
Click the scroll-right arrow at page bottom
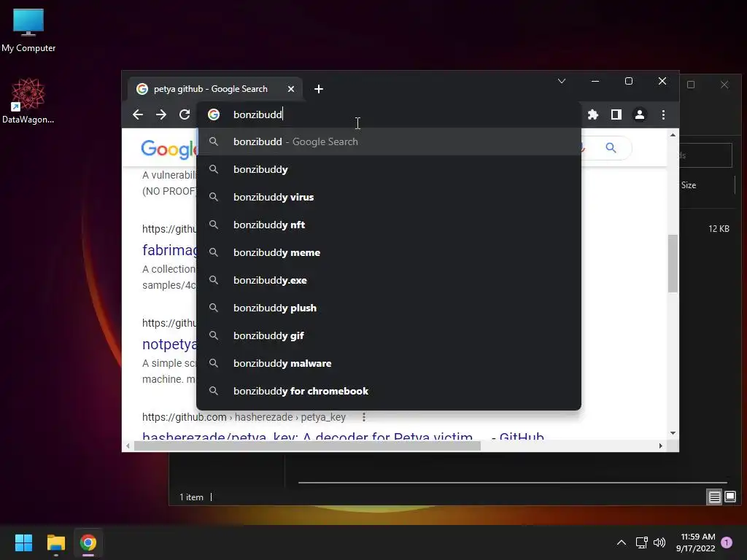click(661, 446)
